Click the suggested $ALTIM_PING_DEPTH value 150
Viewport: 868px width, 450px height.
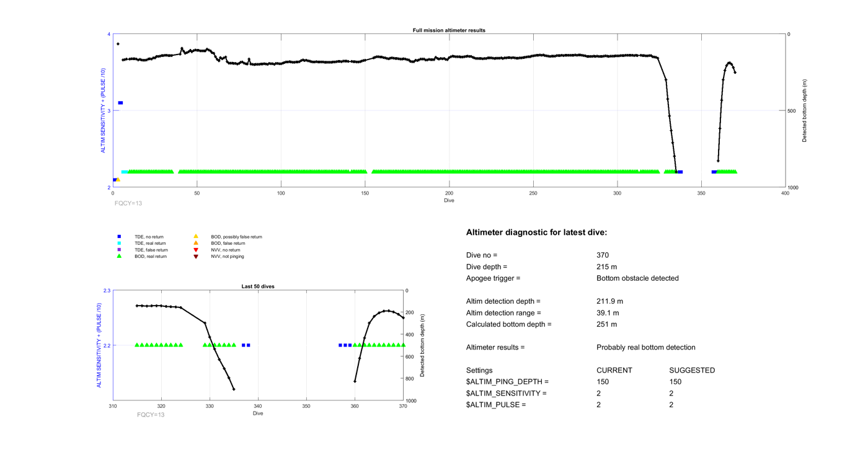(x=676, y=382)
